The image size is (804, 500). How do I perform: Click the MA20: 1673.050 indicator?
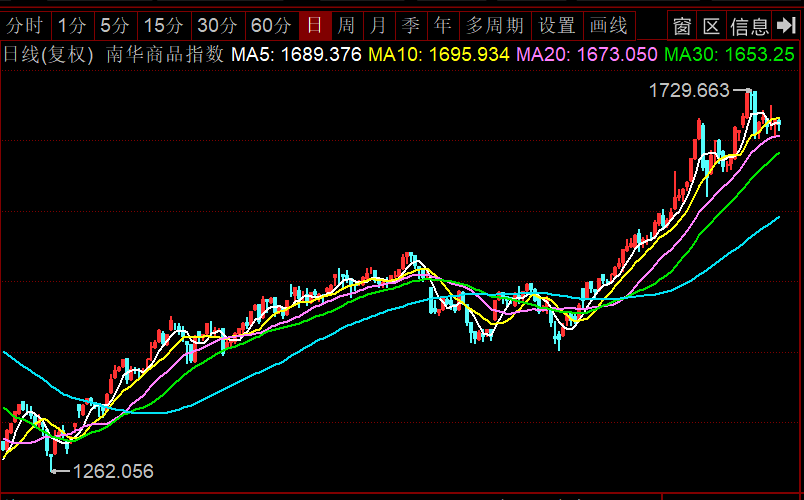point(587,54)
